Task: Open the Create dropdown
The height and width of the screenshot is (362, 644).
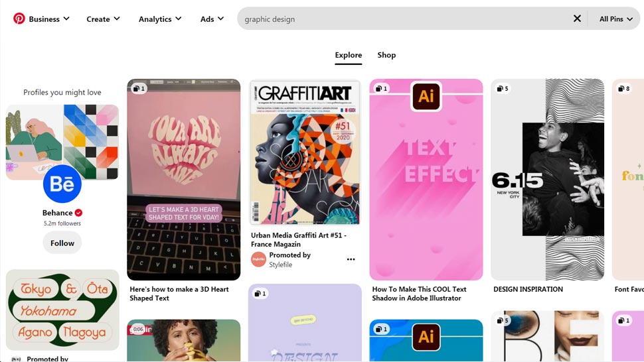Action: (103, 19)
